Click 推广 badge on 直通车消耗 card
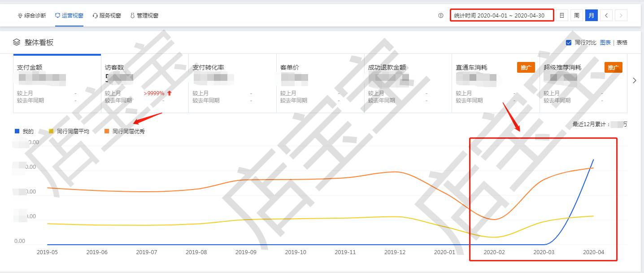This screenshot has width=644, height=273. coord(526,67)
